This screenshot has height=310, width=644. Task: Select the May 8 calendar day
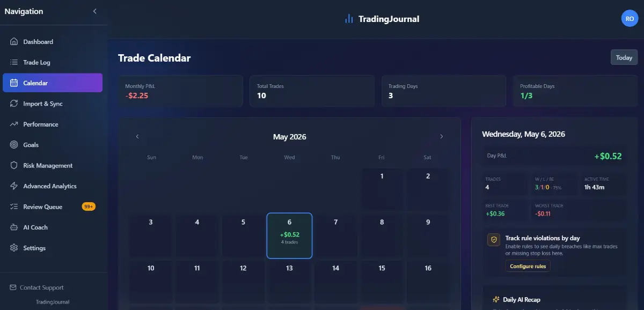pyautogui.click(x=382, y=236)
